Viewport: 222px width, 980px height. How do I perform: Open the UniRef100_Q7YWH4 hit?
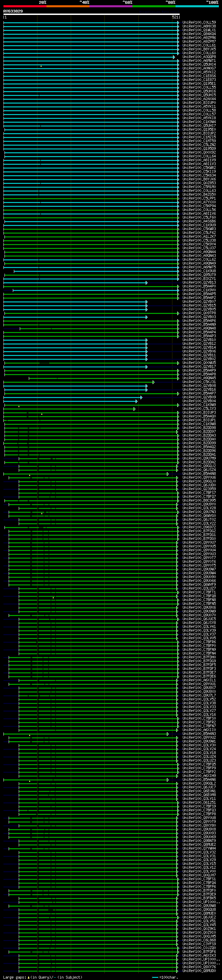pos(199,848)
